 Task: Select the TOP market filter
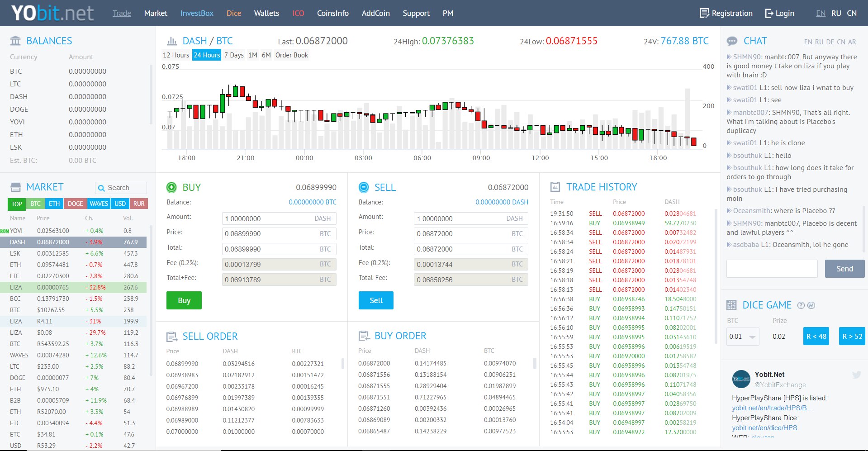click(x=17, y=204)
